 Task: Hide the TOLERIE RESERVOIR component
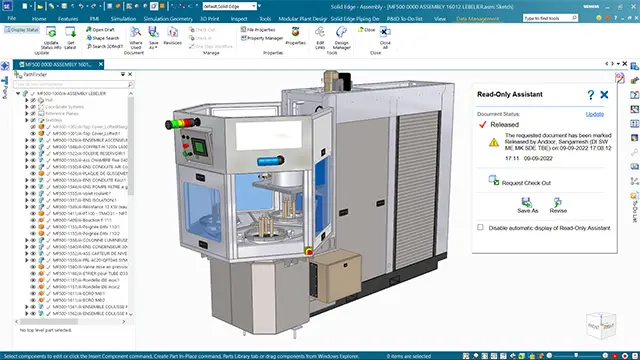[33, 153]
